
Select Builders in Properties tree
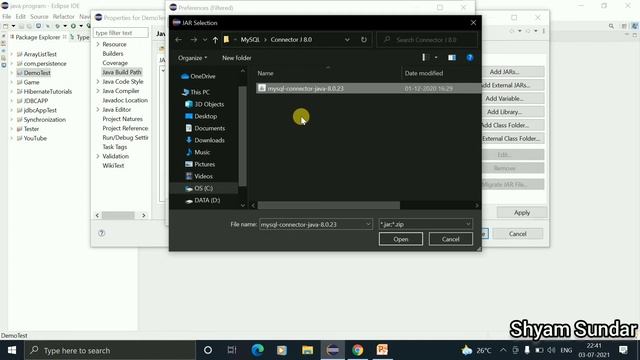[x=113, y=53]
